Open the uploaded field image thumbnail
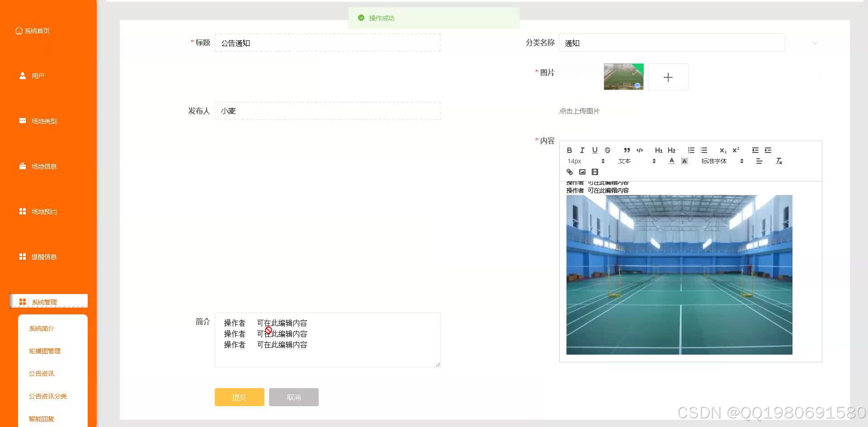Viewport: 868px width, 427px height. pyautogui.click(x=623, y=76)
